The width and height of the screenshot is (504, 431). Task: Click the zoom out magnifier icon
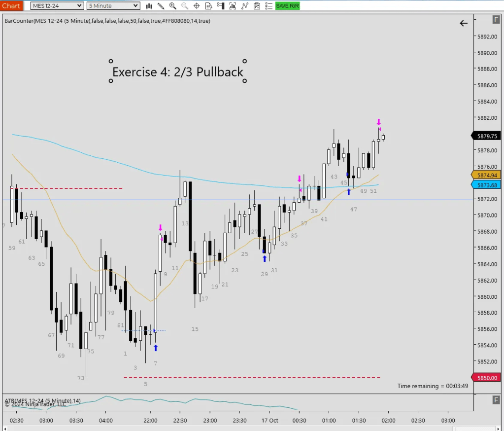[185, 6]
